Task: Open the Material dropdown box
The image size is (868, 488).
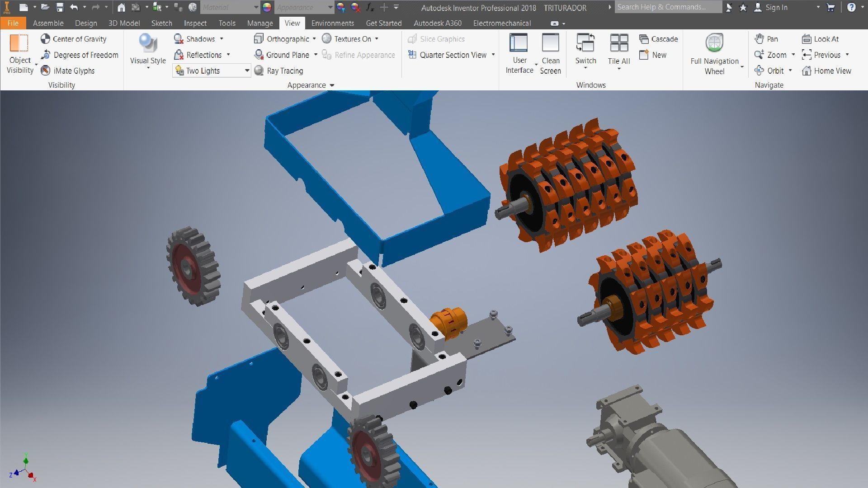Action: [230, 7]
